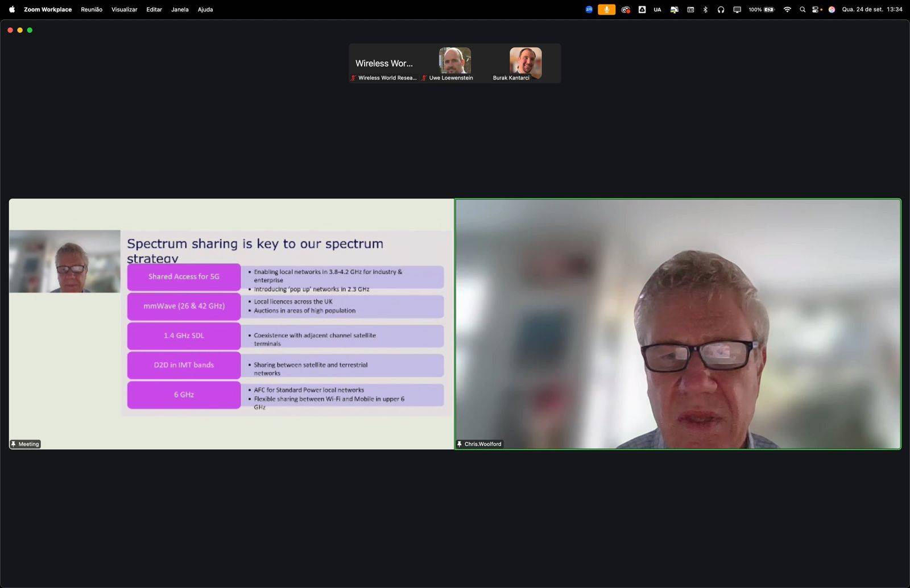Screen dimensions: 910x588
Task: Click the battery 100% indicator
Action: (x=762, y=10)
